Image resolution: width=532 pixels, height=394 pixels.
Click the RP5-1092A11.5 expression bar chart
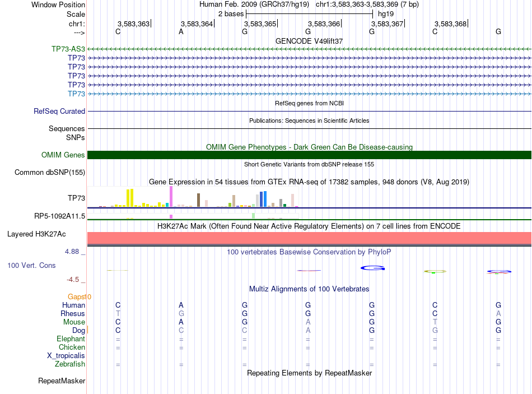pos(193,216)
